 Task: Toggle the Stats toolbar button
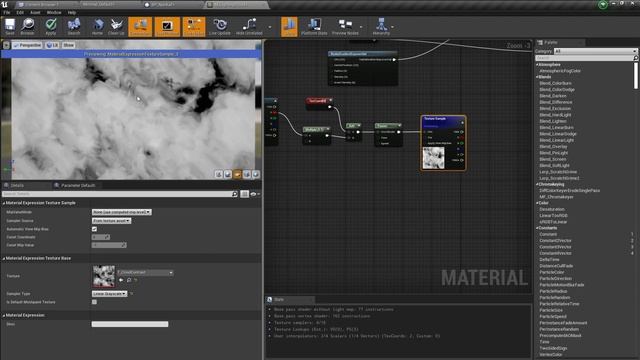[x=289, y=27]
